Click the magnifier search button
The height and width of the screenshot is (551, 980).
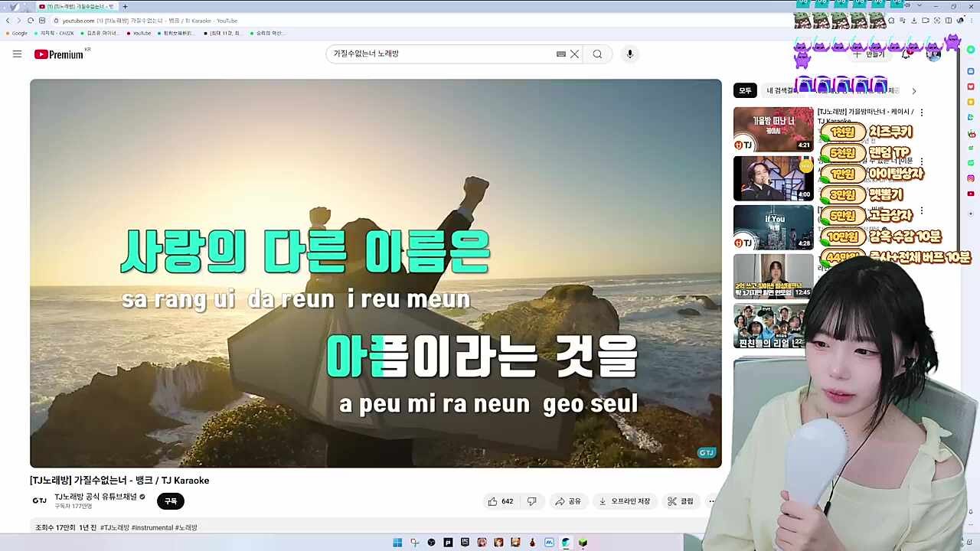597,54
